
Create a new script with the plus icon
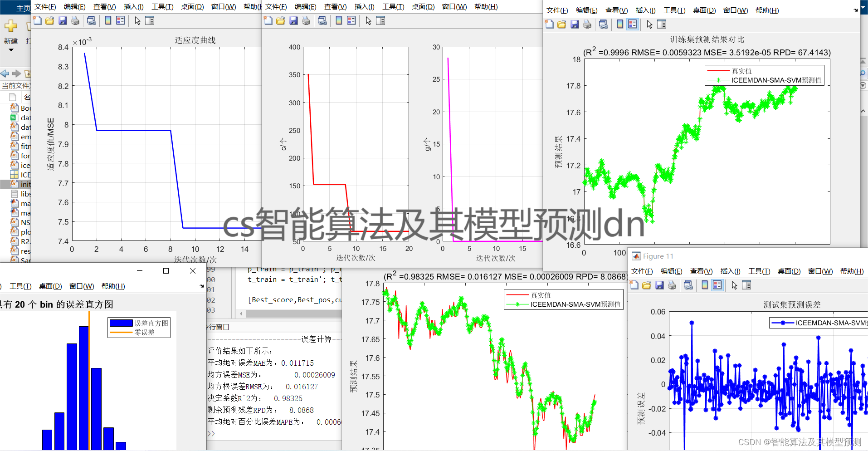pos(11,25)
